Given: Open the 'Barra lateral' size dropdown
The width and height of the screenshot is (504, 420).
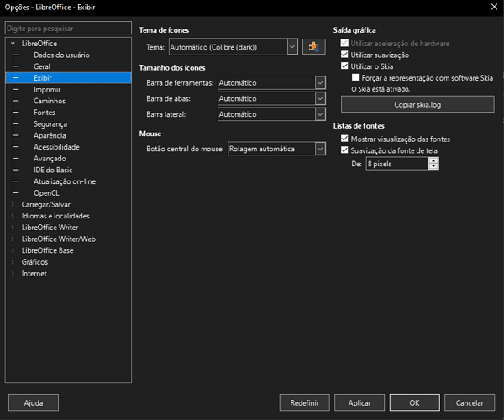Looking at the screenshot, I should (271, 114).
